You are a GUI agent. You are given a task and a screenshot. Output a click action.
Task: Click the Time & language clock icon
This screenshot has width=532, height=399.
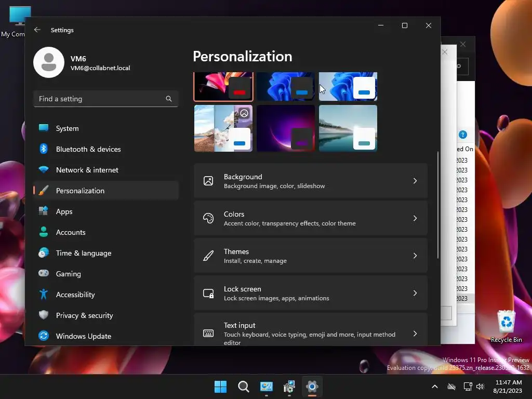44,253
